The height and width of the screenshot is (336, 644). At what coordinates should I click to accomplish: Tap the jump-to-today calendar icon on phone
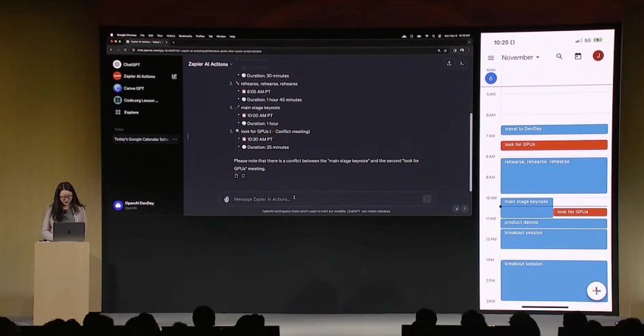(578, 56)
